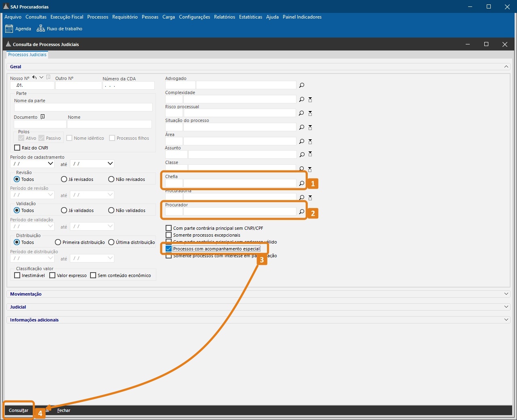Check Com parte contrária principal sem CNPJ/CPF

169,228
